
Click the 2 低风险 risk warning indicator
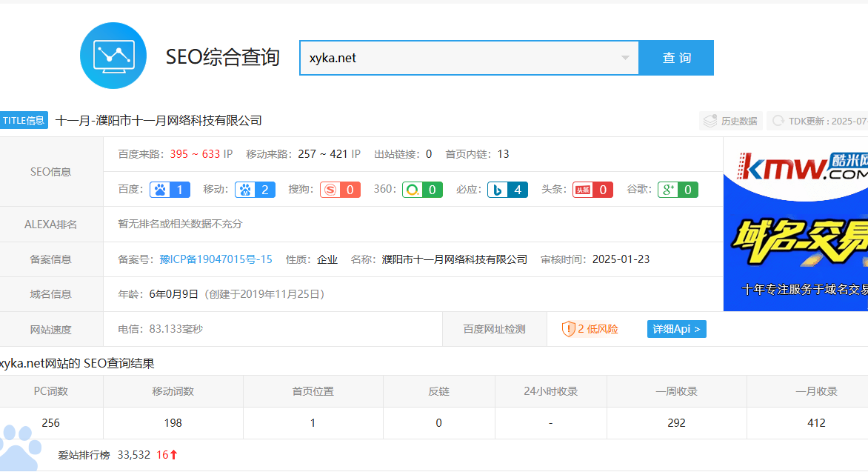(589, 328)
